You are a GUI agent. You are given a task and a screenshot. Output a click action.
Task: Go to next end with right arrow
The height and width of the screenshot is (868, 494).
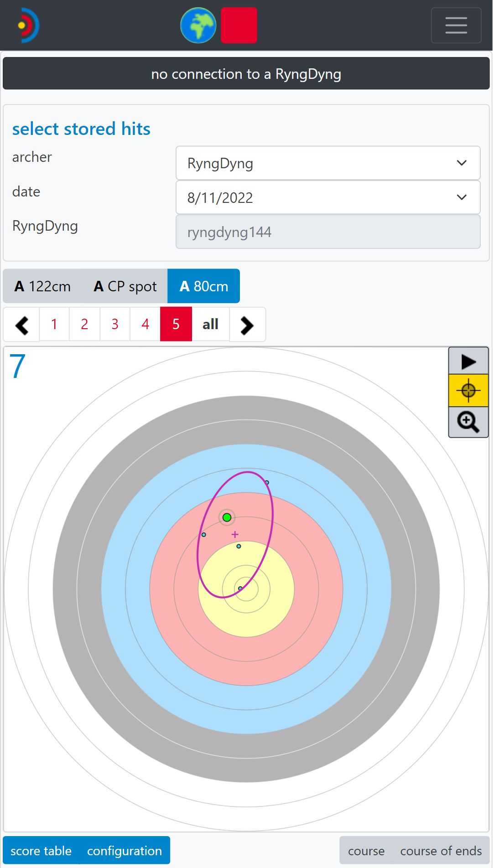tap(247, 325)
